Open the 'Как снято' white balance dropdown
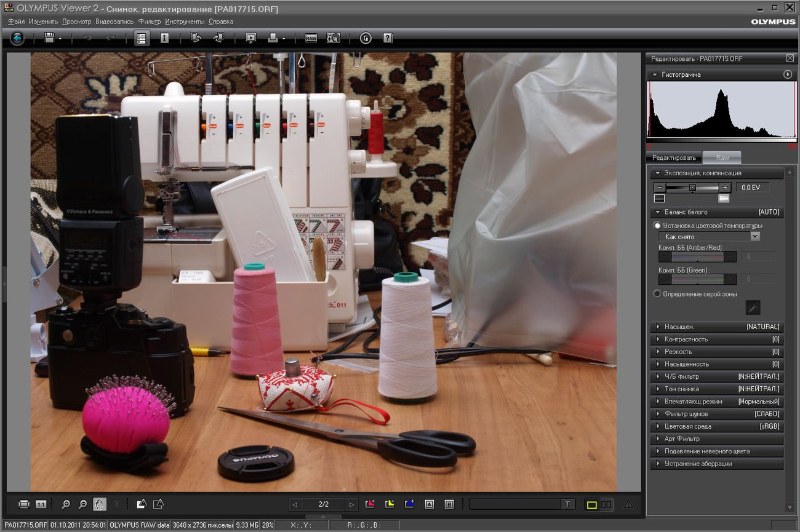This screenshot has width=800, height=532. click(x=754, y=237)
